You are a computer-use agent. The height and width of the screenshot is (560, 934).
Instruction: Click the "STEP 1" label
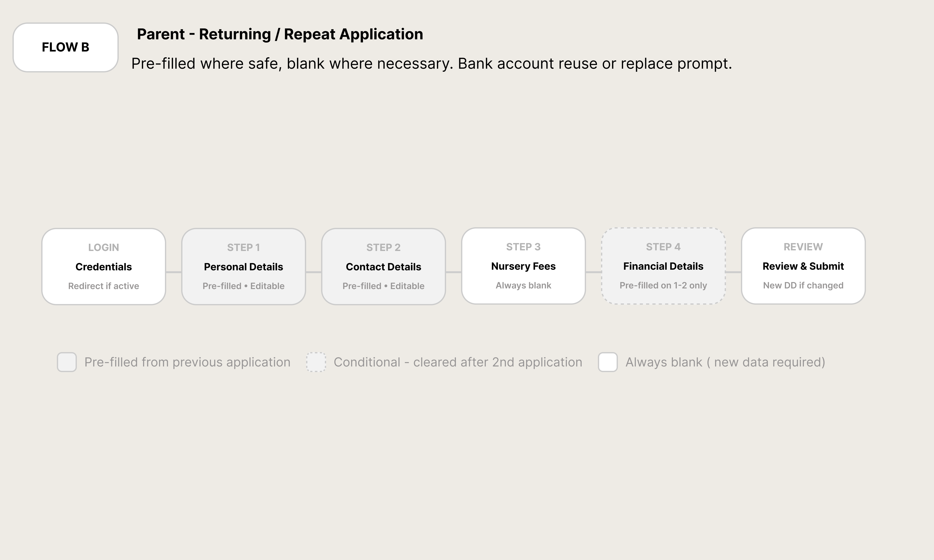[x=243, y=248]
